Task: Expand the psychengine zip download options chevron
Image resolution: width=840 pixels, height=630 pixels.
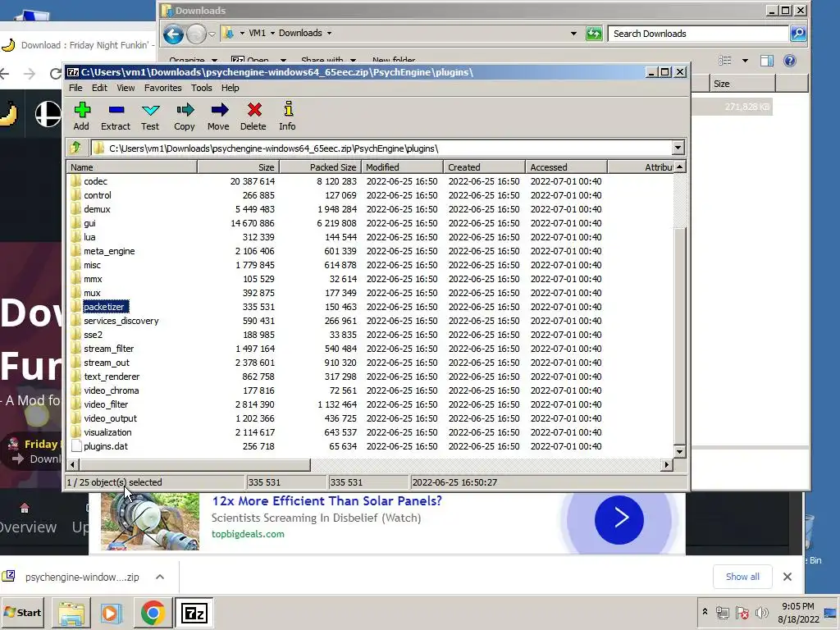Action: (x=160, y=577)
